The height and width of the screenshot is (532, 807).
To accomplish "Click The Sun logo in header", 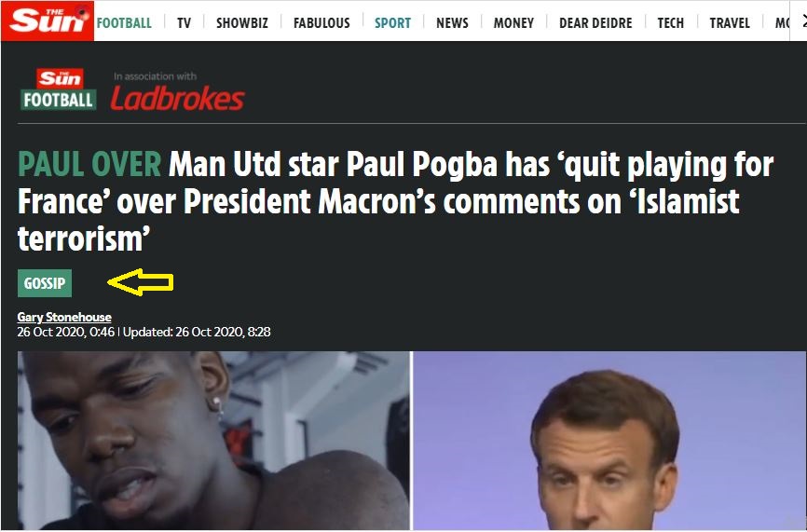I will pyautogui.click(x=48, y=21).
